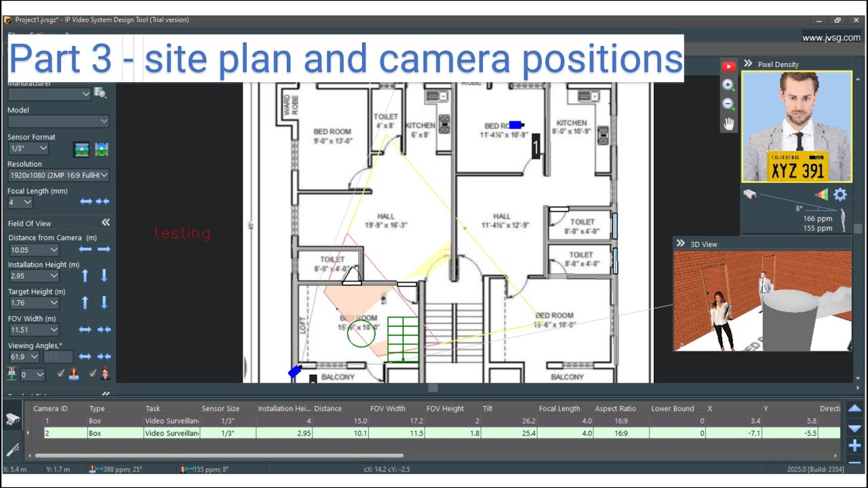Toggle the male test person checkbox
This screenshot has height=488, width=868.
92,373
